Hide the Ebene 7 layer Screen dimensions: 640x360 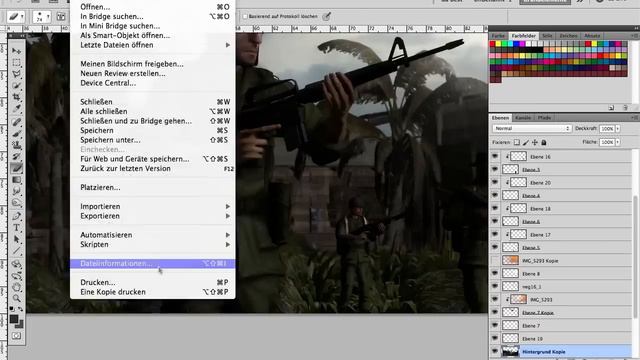495,325
